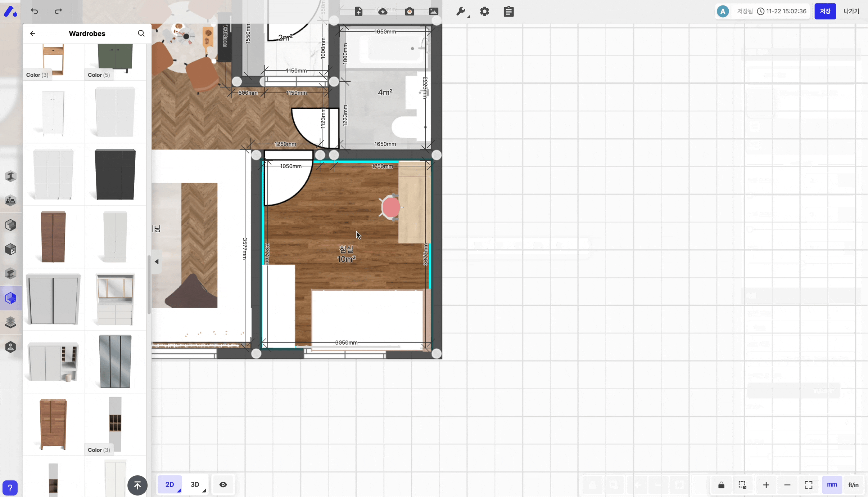Select the walnut wood wardrobe thumbnail
This screenshot has height=497, width=868.
[53, 424]
